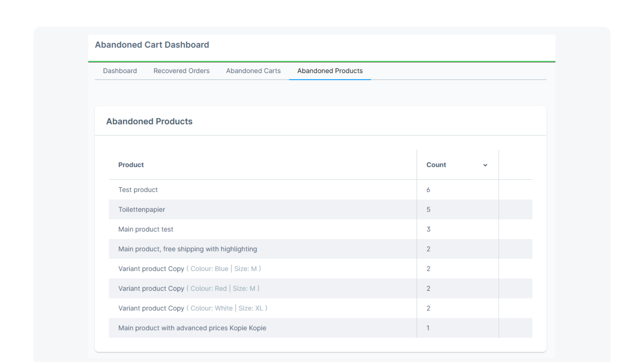Viewport: 644px width, 362px height.
Task: Click count value 6 for Test product
Action: (x=428, y=190)
